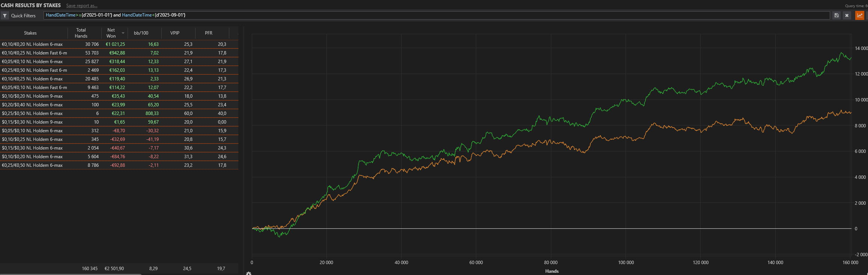Viewport: 868px width, 275px height.
Task: Click the €318,44 net won cell
Action: (117, 62)
